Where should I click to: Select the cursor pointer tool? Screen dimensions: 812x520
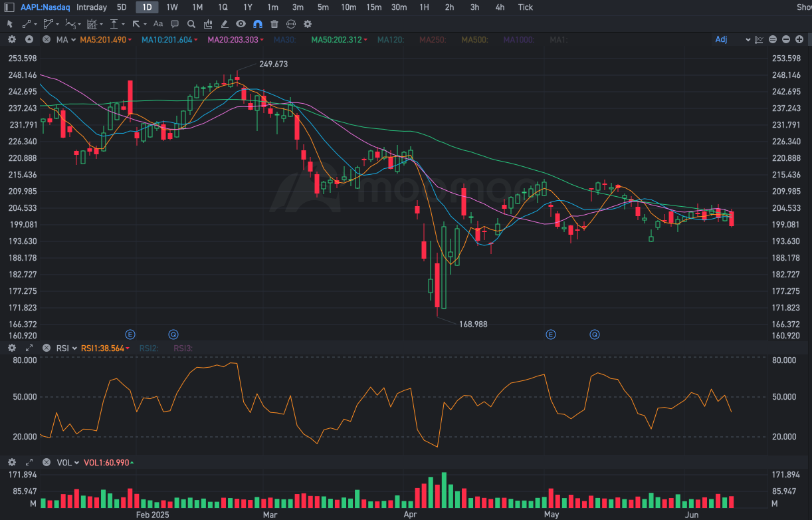click(10, 24)
